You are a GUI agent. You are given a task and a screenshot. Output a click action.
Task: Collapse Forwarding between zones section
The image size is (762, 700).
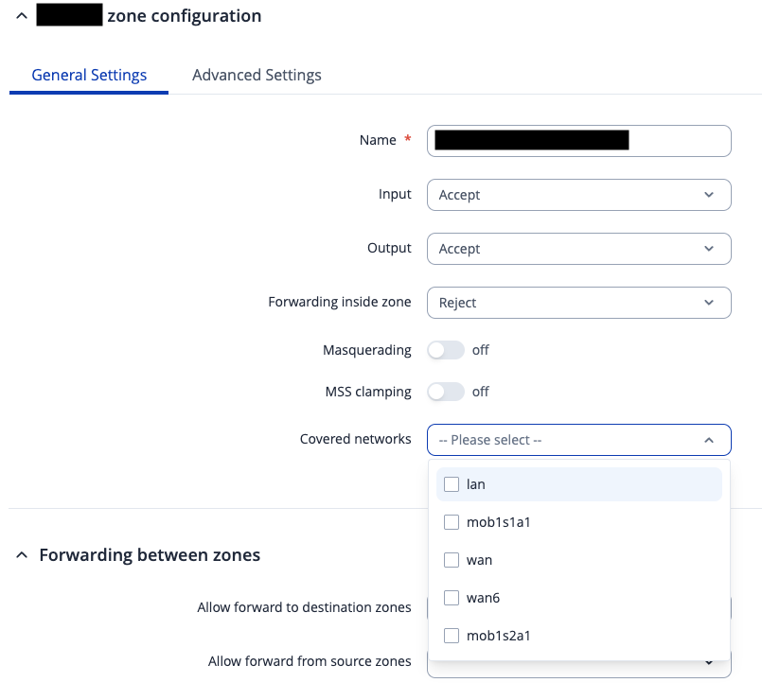click(x=22, y=555)
